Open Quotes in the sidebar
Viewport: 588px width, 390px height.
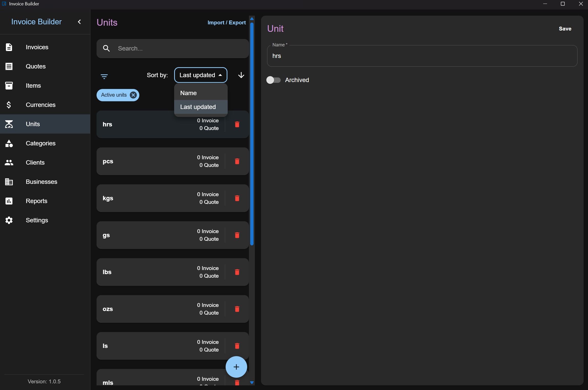pyautogui.click(x=45, y=66)
